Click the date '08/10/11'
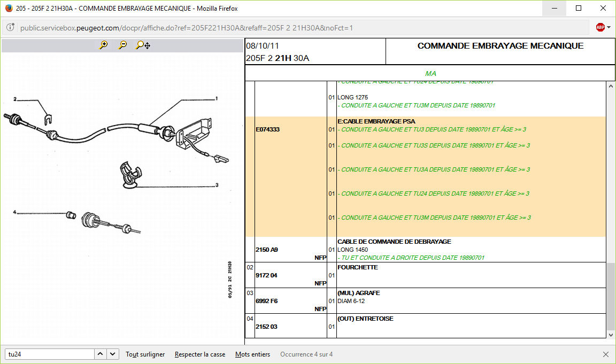616x364 pixels. pos(263,45)
